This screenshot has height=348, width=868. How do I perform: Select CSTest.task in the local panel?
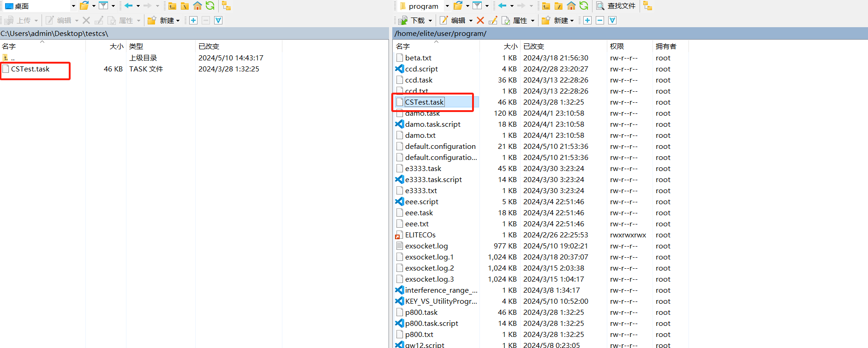coord(30,69)
